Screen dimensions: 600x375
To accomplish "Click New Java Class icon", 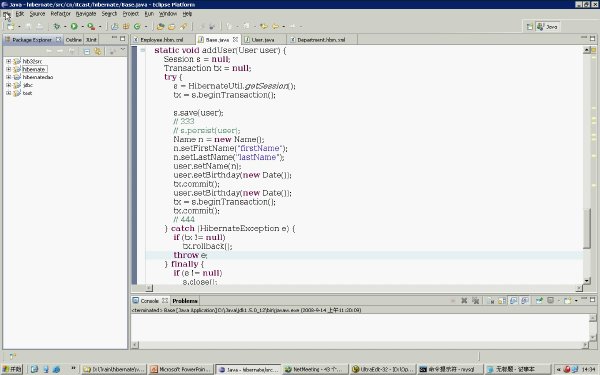I will (137, 26).
